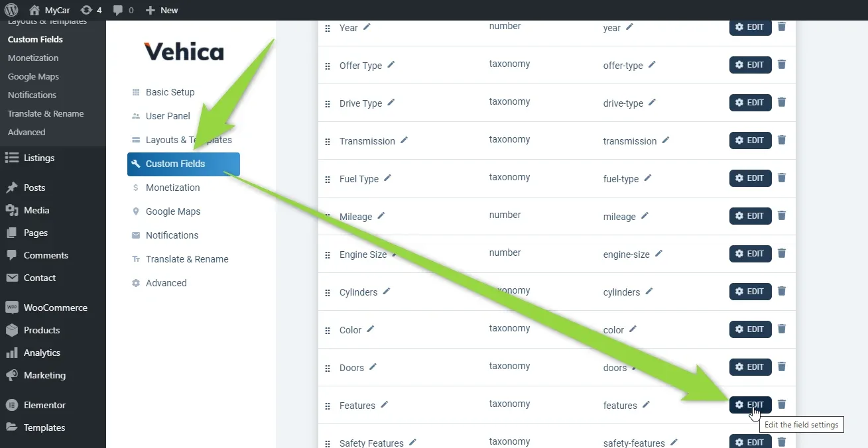Image resolution: width=868 pixels, height=448 pixels.
Task: Edit the engine-size slug
Action: click(x=658, y=254)
